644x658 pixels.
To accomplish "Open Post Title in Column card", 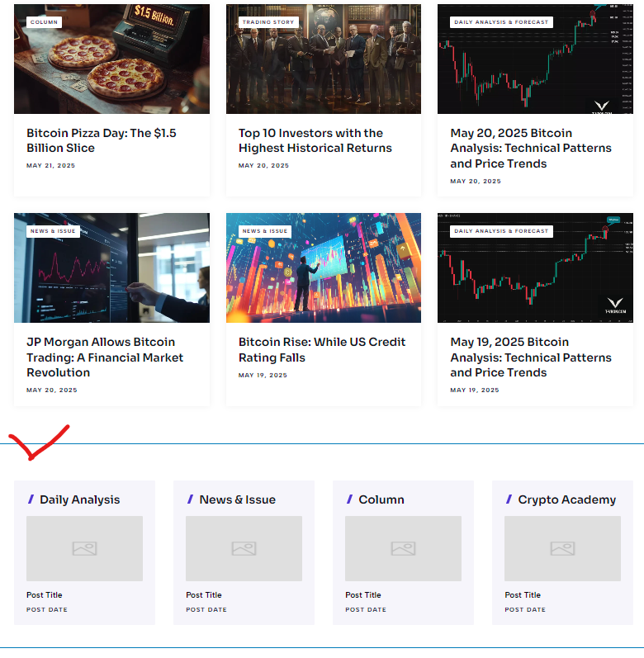I will point(363,595).
